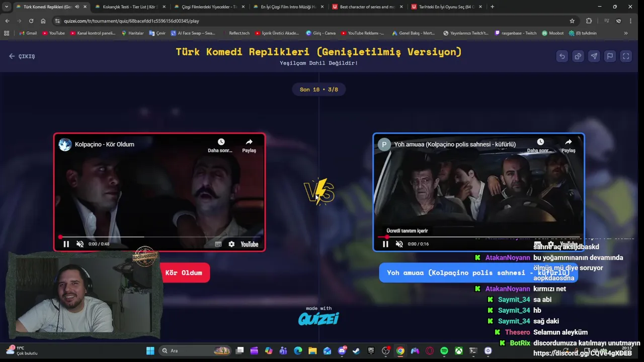Pause the Yoh amuaa video

(385, 244)
